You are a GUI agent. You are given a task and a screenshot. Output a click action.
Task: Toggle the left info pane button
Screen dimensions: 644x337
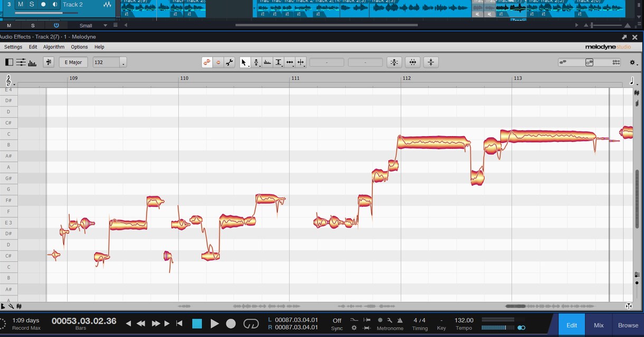point(9,62)
